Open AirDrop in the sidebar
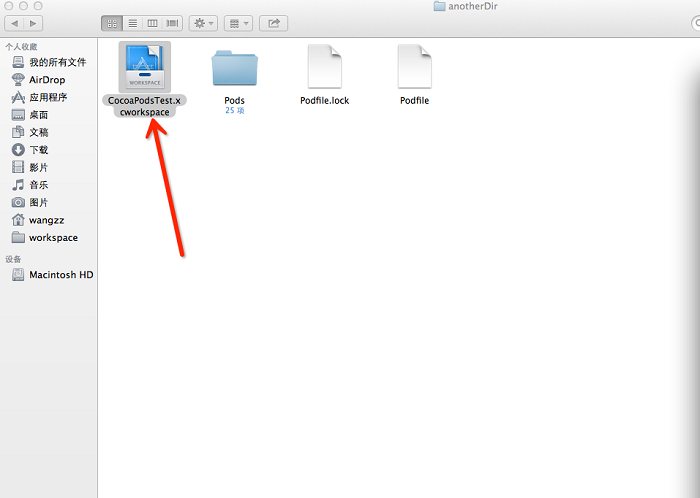Screen dimensions: 700x498 coord(49,80)
